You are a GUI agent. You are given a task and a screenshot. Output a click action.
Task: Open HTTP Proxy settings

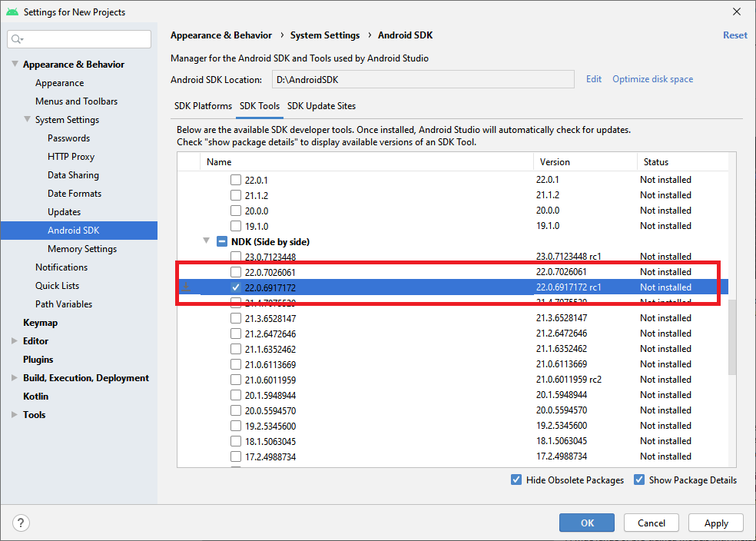(x=71, y=157)
